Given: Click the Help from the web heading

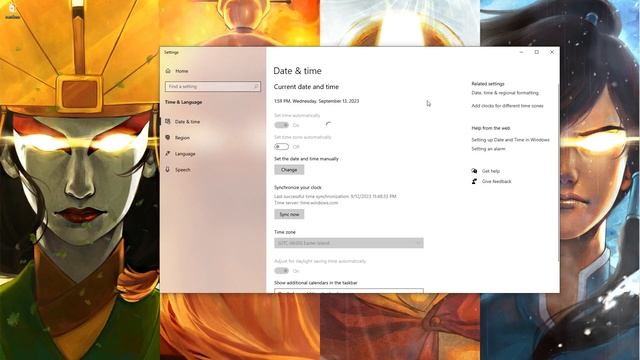Looking at the screenshot, I should click(x=491, y=128).
